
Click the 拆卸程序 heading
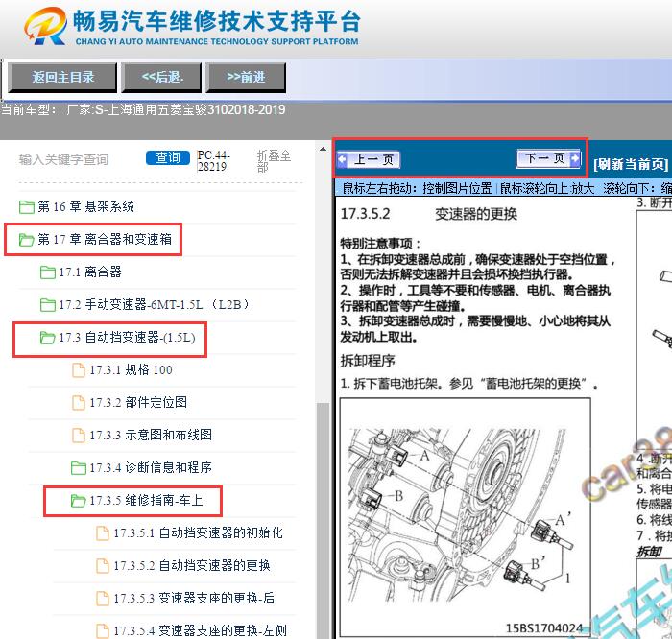(x=368, y=361)
